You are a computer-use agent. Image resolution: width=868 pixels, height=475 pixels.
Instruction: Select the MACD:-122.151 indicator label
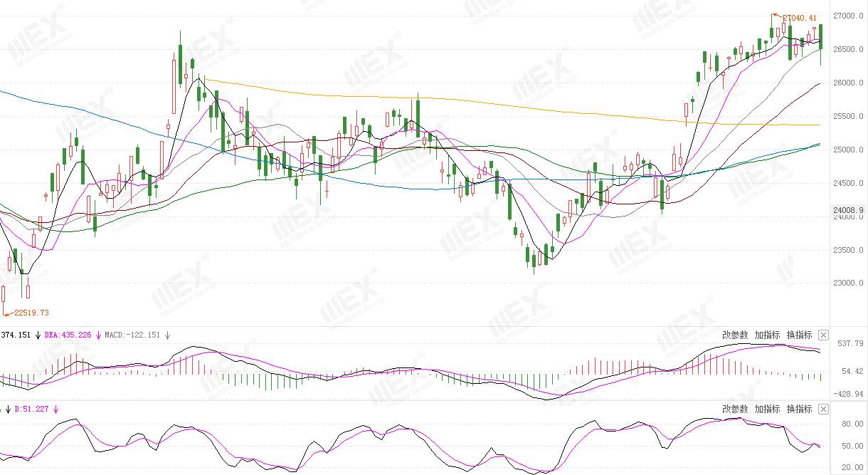click(x=132, y=335)
